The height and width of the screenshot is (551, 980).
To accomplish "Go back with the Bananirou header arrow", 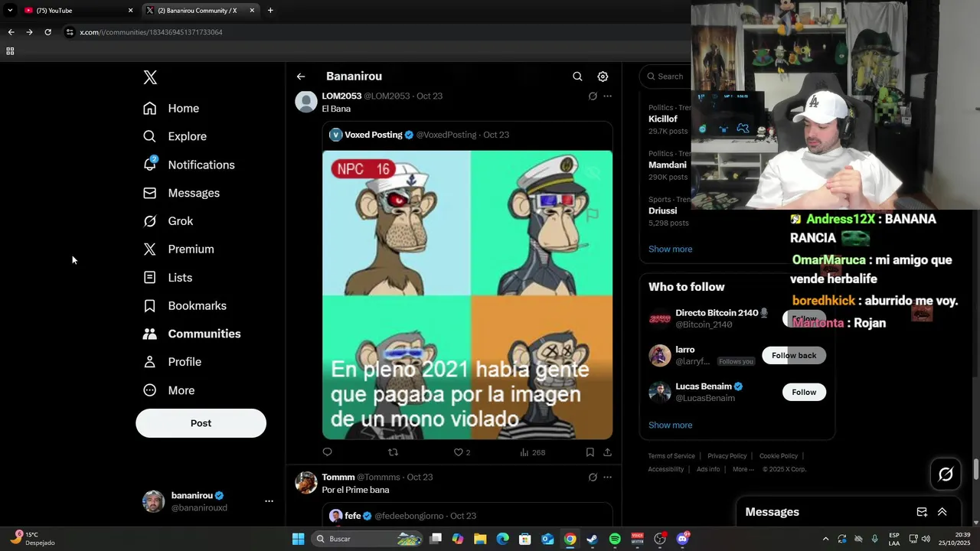I will pyautogui.click(x=301, y=77).
